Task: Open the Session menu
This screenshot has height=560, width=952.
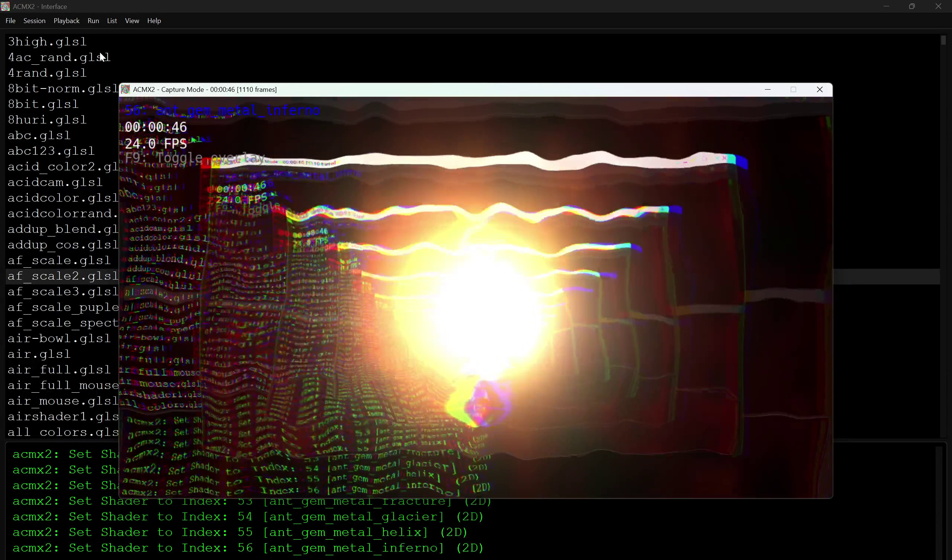Action: coord(34,21)
